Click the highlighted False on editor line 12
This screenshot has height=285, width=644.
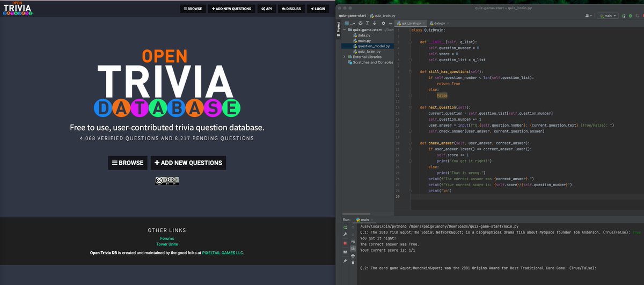pos(442,96)
